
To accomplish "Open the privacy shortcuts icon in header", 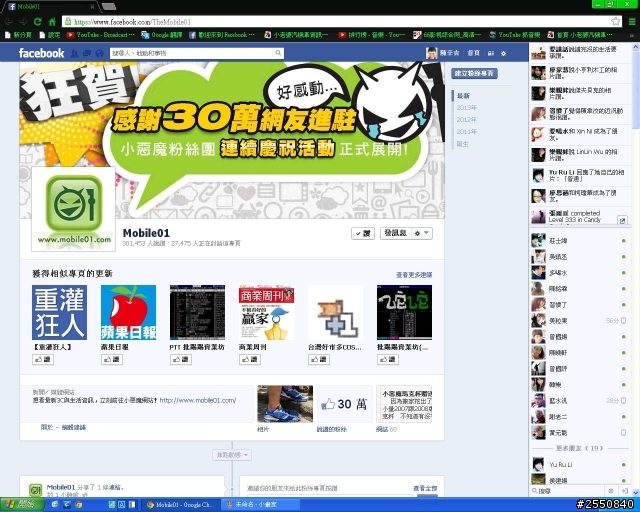I will (x=491, y=53).
